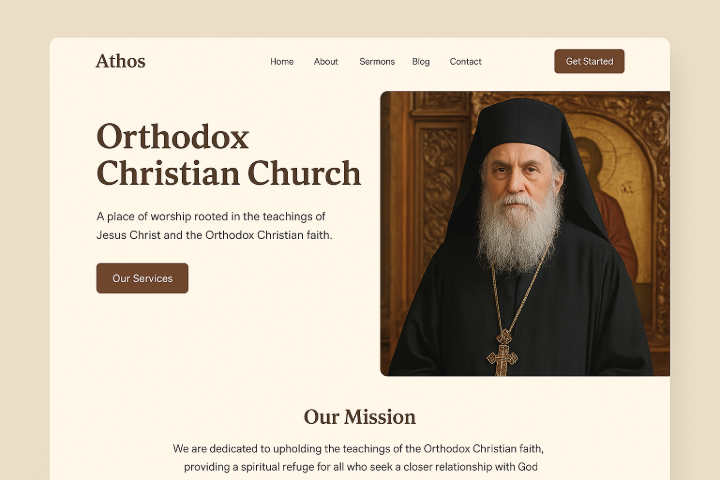Go to the Home nav link
The image size is (720, 480).
click(281, 62)
